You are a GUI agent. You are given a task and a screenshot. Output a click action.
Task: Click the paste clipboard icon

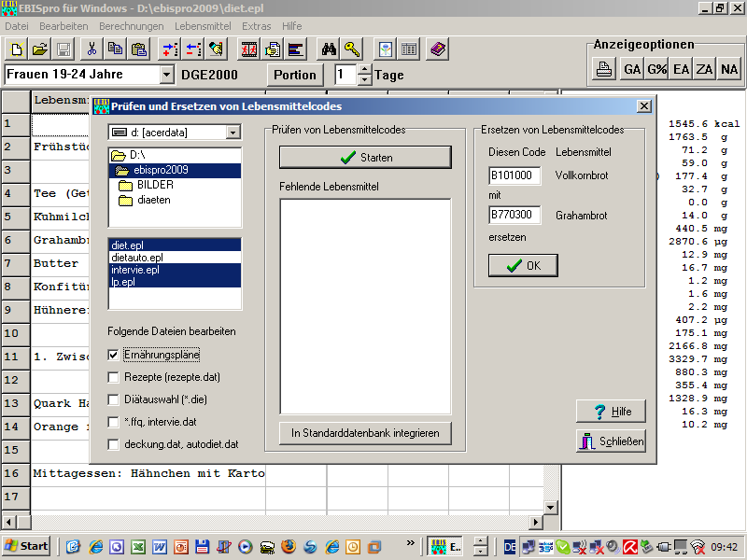tap(139, 49)
